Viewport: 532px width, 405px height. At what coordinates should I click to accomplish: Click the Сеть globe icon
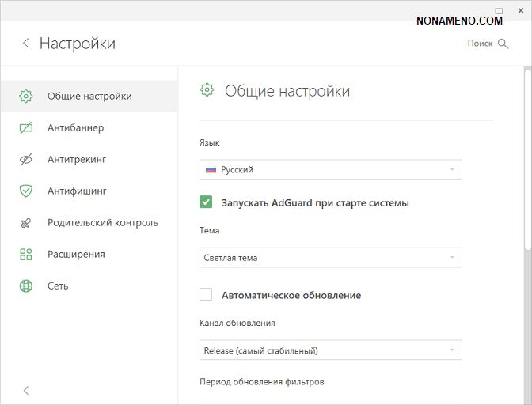(26, 286)
